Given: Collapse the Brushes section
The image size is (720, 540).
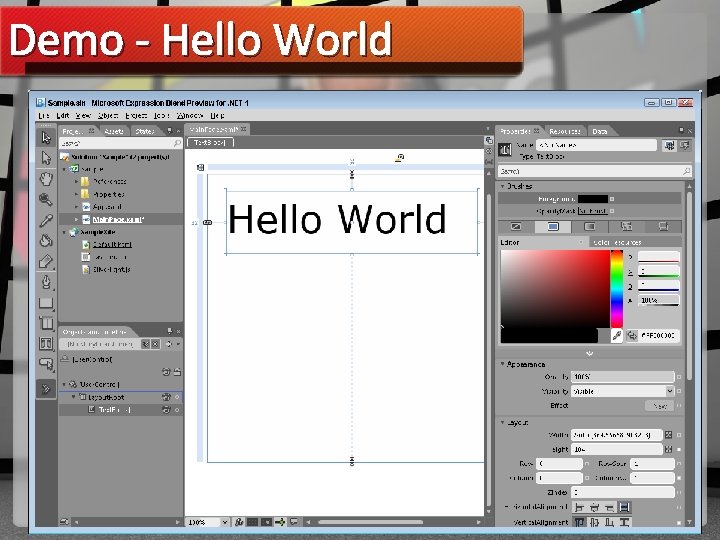Looking at the screenshot, I should (x=502, y=186).
